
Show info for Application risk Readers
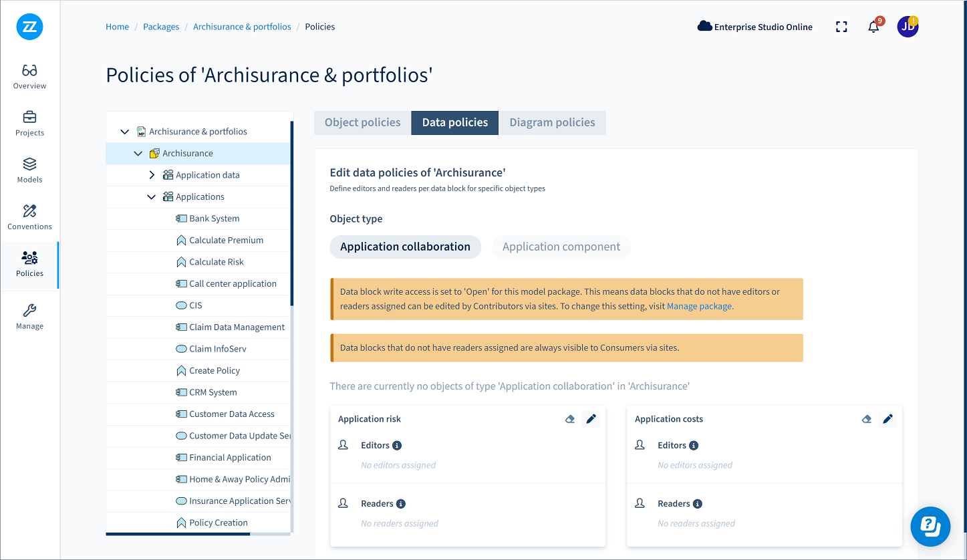[x=401, y=504]
